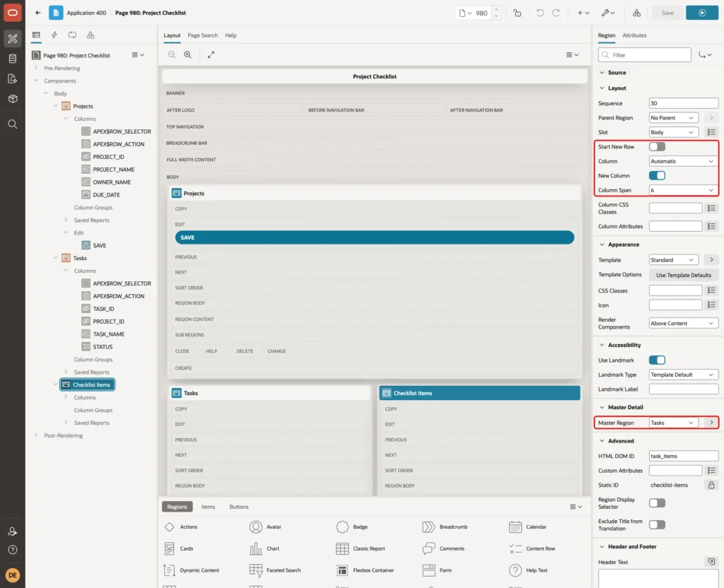Expand the layout pane with diagonal arrows icon

tap(211, 54)
